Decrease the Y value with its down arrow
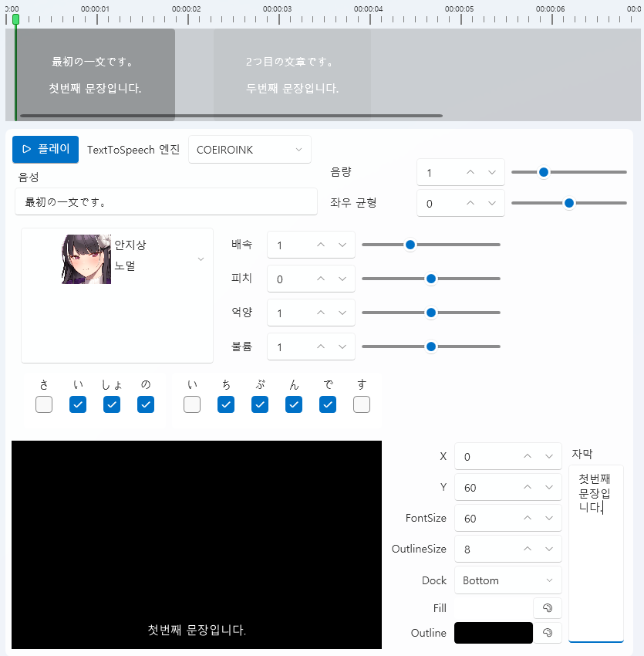Viewport: 644px width, 656px height. click(549, 492)
